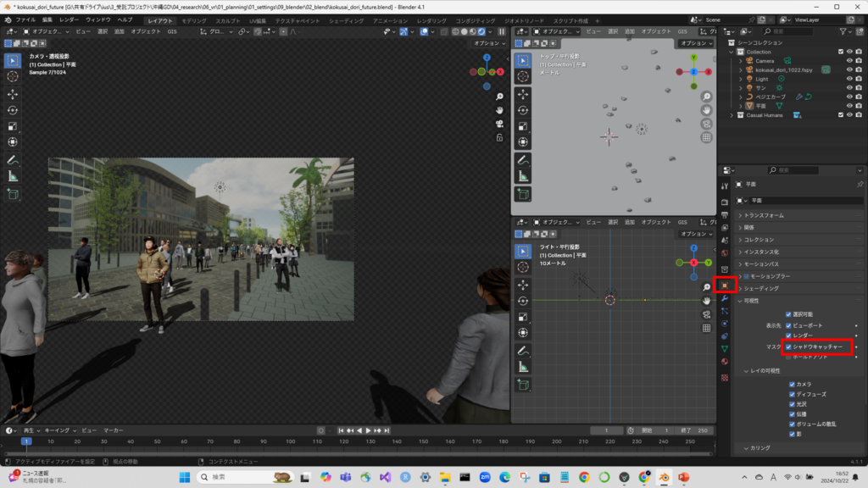Viewport: 868px width, 488px height.
Task: Open the レンダー menu
Action: (x=69, y=19)
